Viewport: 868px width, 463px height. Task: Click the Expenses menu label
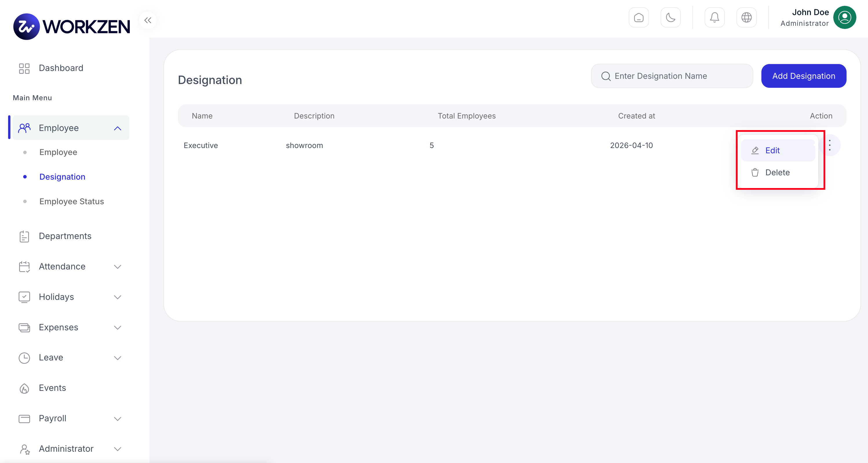pos(58,327)
